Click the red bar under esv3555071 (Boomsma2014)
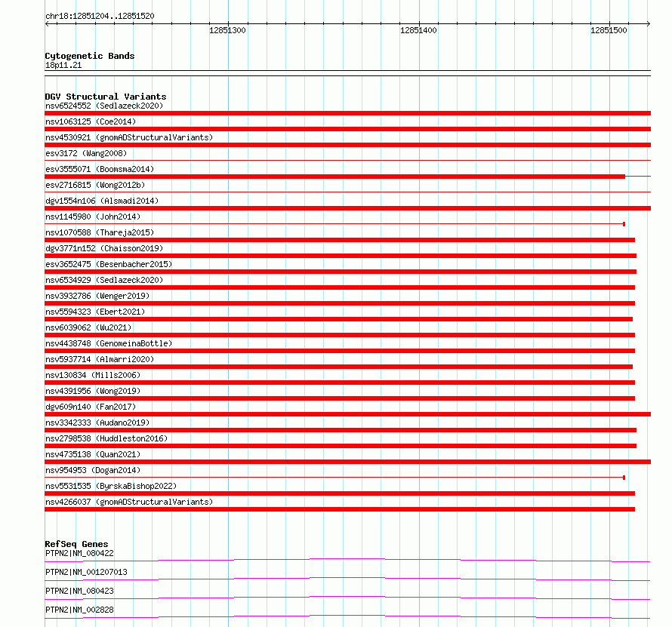Viewport: 672px width, 627px height. [334, 177]
